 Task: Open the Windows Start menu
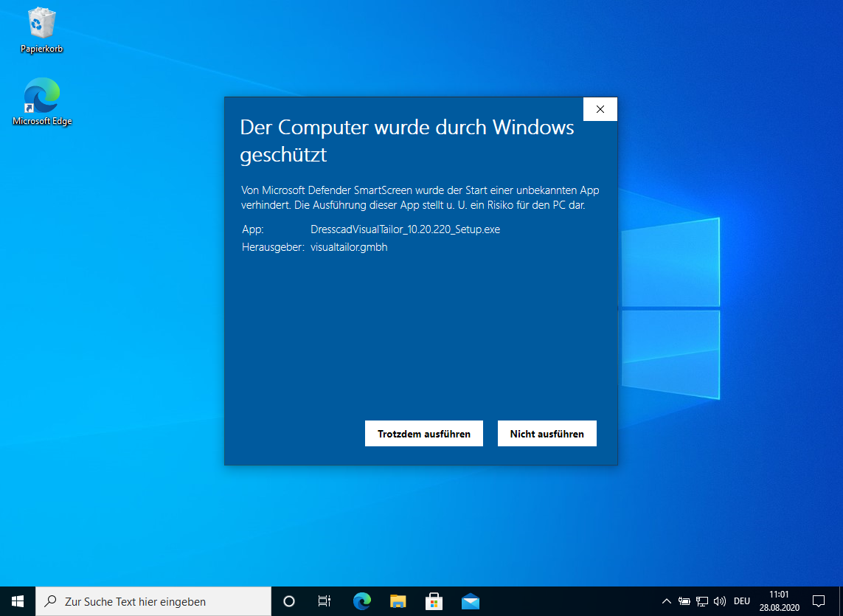pyautogui.click(x=18, y=601)
